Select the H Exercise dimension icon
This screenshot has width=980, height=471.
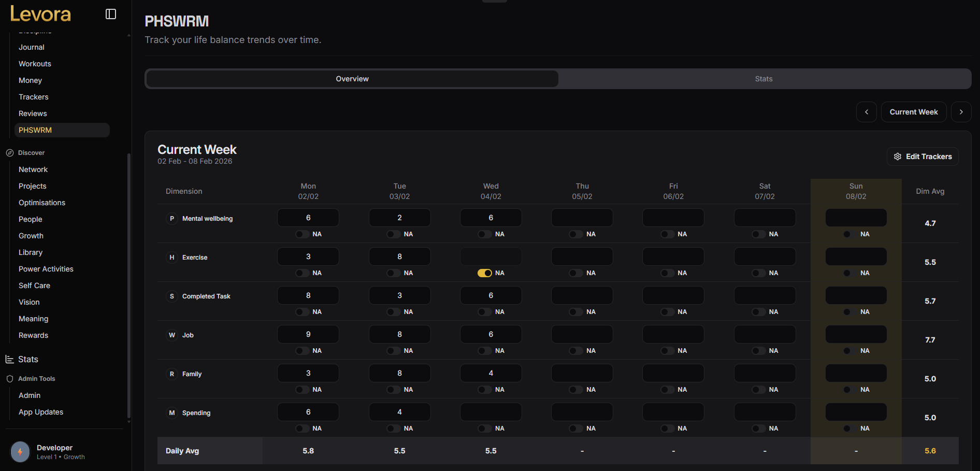(171, 257)
